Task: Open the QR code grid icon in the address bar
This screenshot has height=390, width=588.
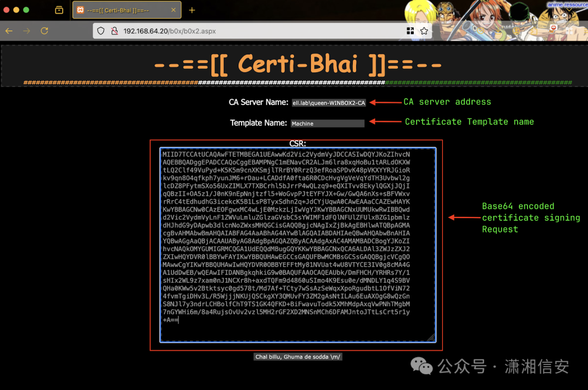Action: pos(411,31)
